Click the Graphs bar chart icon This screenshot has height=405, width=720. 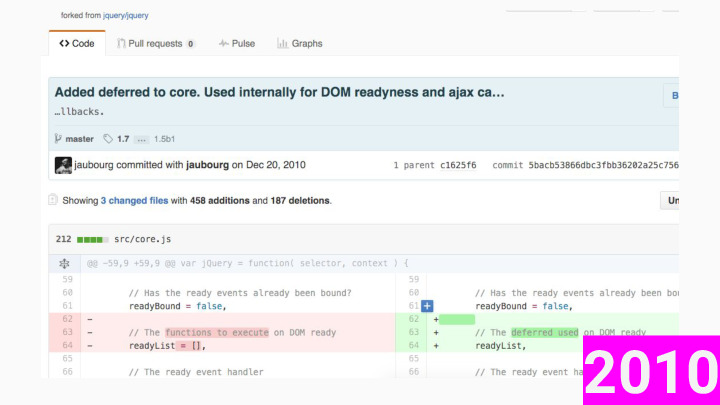pos(283,44)
